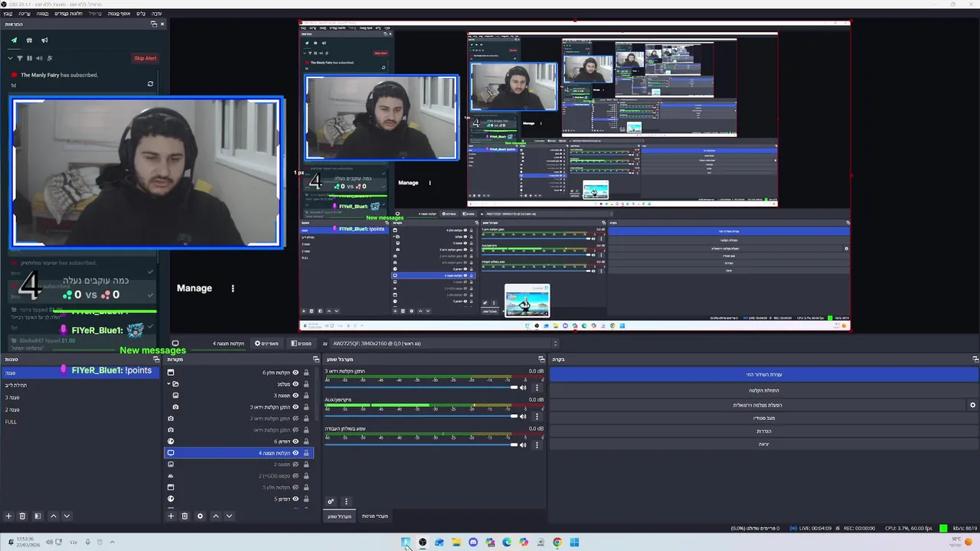Pop out the audio mixer dock icon
This screenshot has width=980, height=551.
click(x=541, y=360)
